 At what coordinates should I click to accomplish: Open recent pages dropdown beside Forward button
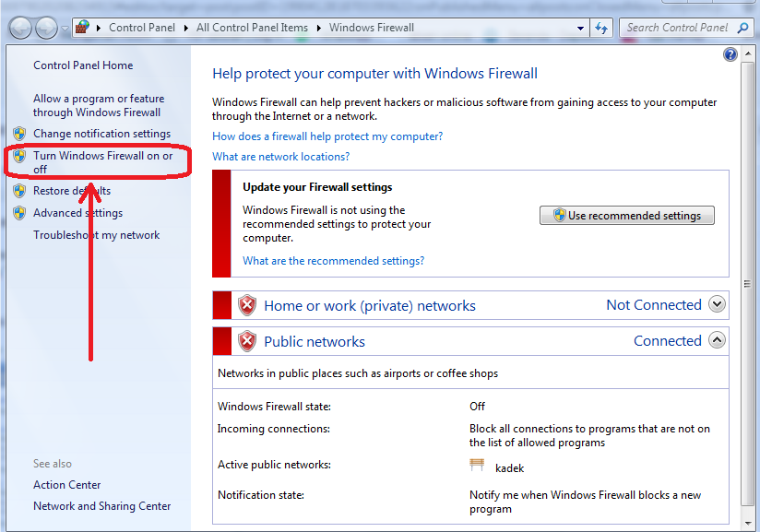[x=65, y=29]
